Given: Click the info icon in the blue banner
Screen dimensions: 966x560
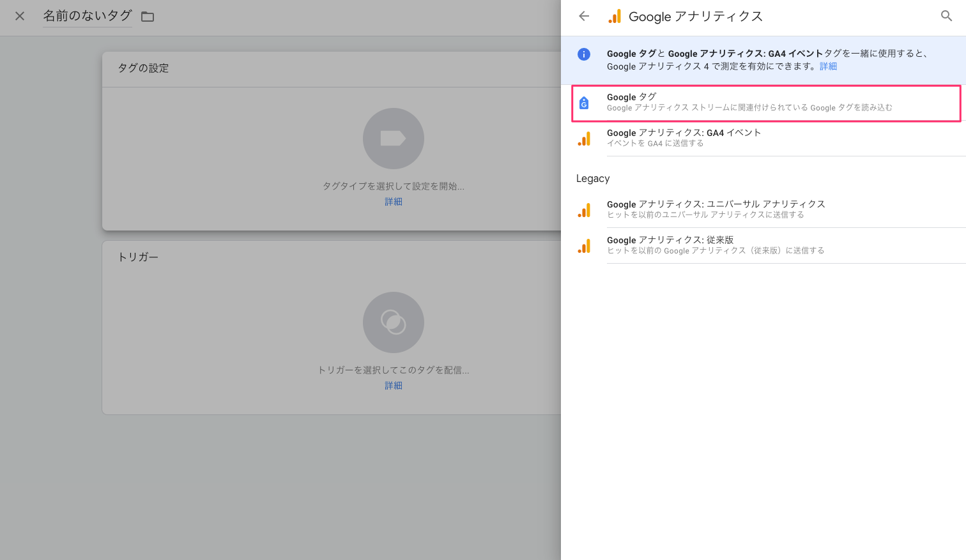Looking at the screenshot, I should (583, 54).
